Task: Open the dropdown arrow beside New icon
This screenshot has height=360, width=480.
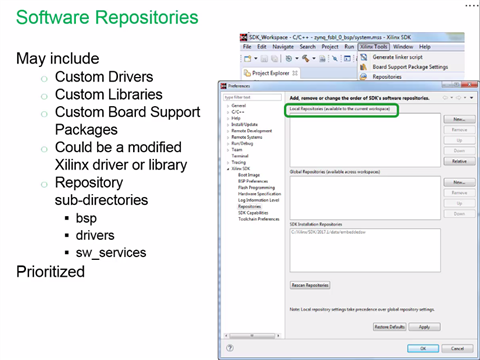Action: click(x=256, y=59)
